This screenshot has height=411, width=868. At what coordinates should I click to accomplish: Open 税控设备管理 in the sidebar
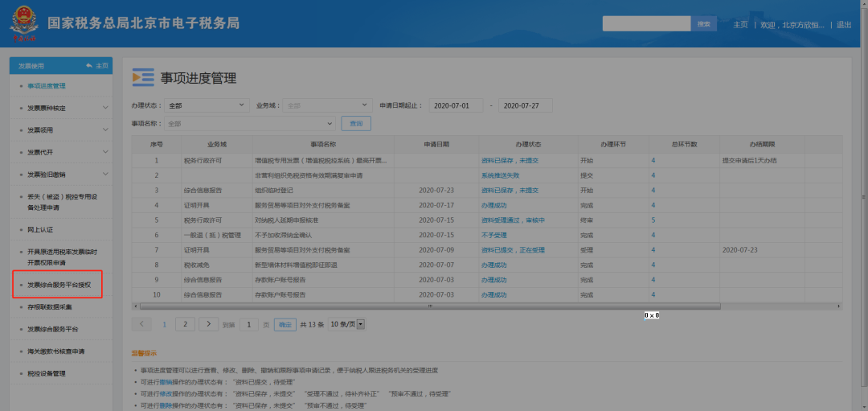[47, 373]
